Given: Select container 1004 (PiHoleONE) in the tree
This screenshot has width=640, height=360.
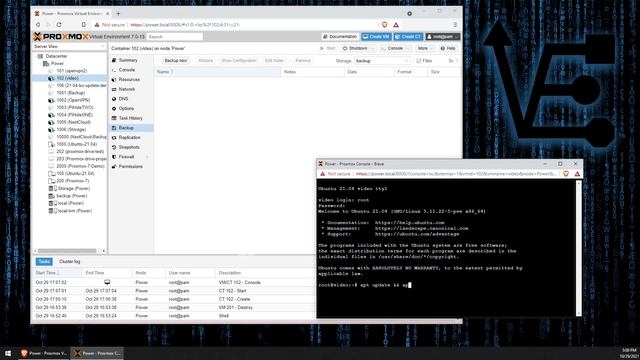Looking at the screenshot, I should coord(74,115).
